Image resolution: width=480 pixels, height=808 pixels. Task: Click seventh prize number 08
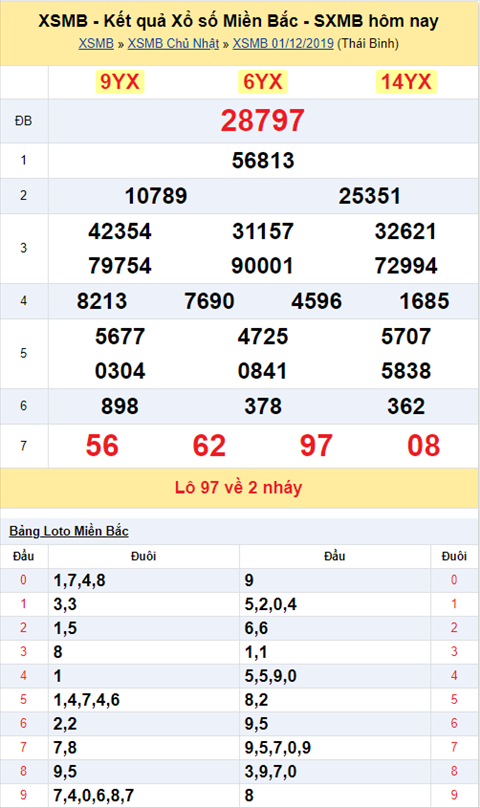tap(423, 446)
